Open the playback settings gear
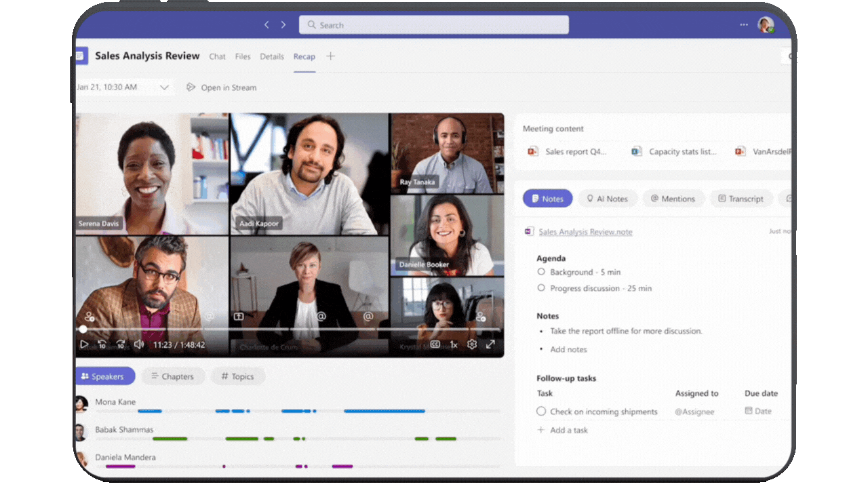The height and width of the screenshot is (497, 868). [x=472, y=344]
